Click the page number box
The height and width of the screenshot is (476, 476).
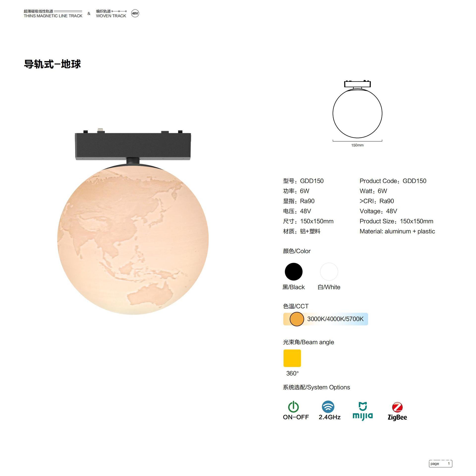coord(440,463)
